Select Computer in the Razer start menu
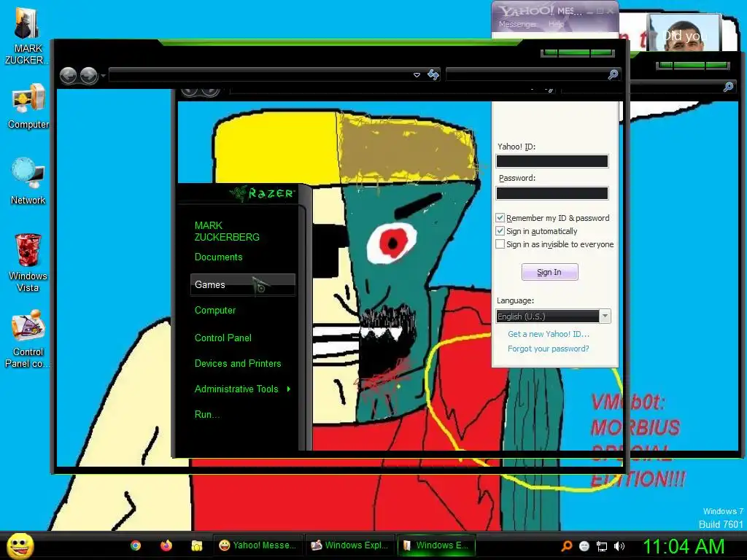This screenshot has width=747, height=560. point(215,311)
